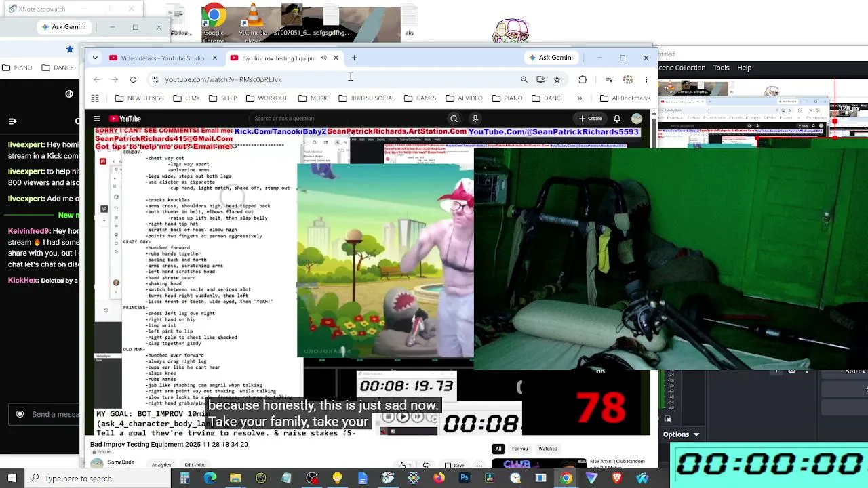868x488 pixels.
Task: Open the Chrome extensions puzzle icon
Action: point(583,79)
